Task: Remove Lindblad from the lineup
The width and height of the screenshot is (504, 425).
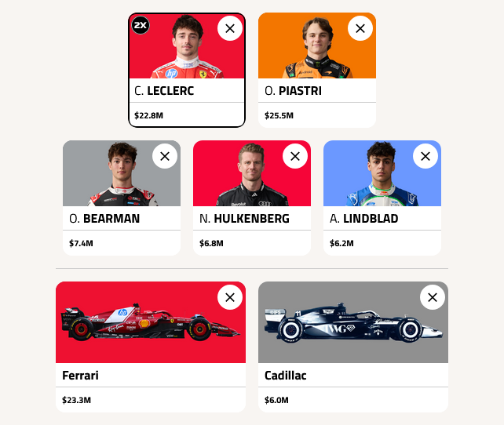Action: pyautogui.click(x=425, y=156)
